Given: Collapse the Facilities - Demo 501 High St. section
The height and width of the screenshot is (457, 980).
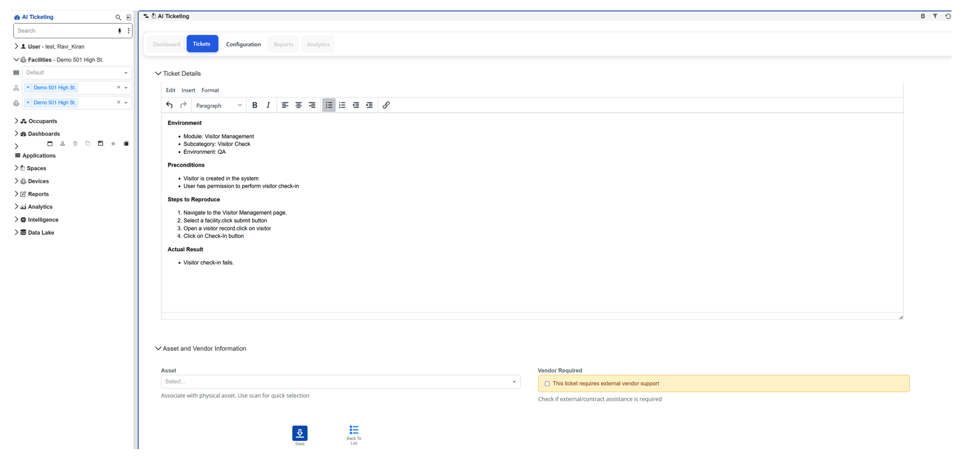Looking at the screenshot, I should point(16,60).
